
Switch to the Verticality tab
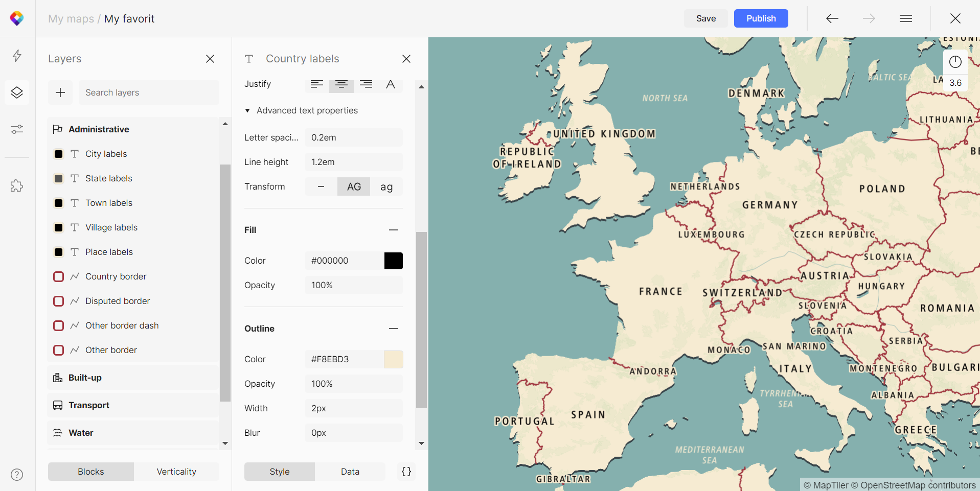tap(176, 472)
